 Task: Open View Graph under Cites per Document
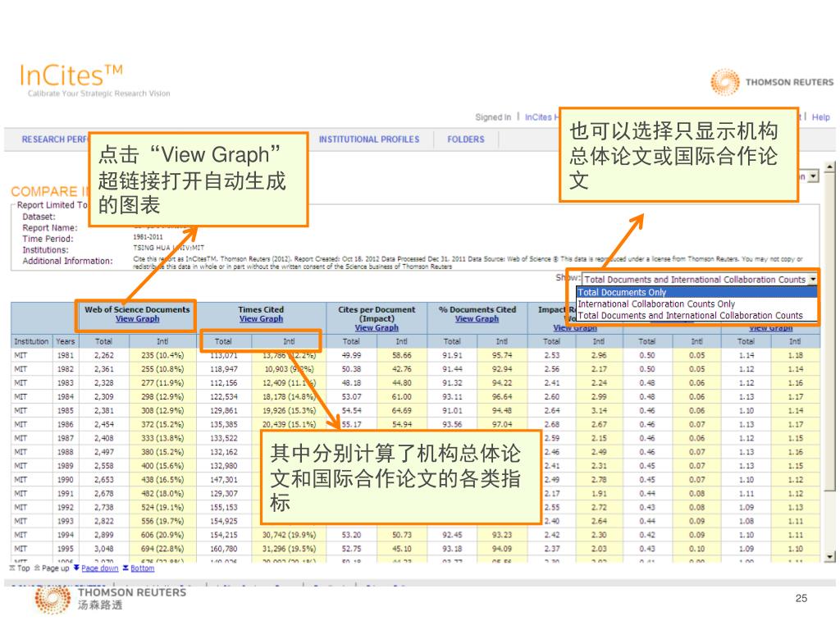coord(376,328)
